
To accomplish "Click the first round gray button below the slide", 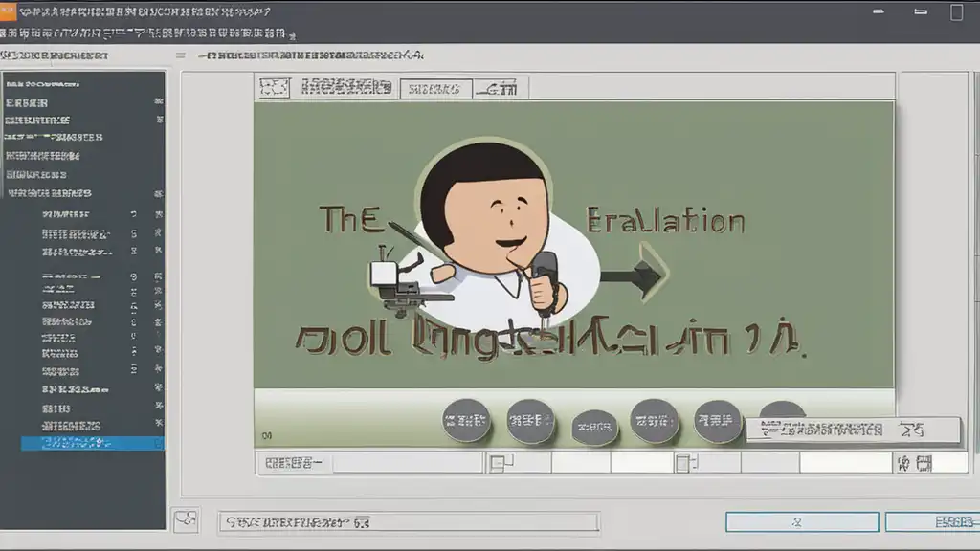I will point(466,421).
